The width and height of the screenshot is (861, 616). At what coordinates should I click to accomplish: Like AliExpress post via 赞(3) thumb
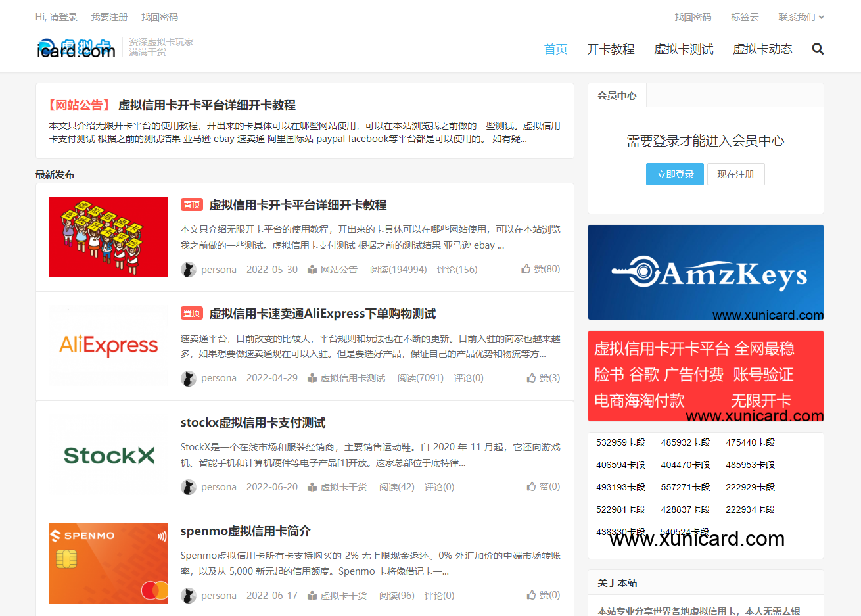point(543,378)
